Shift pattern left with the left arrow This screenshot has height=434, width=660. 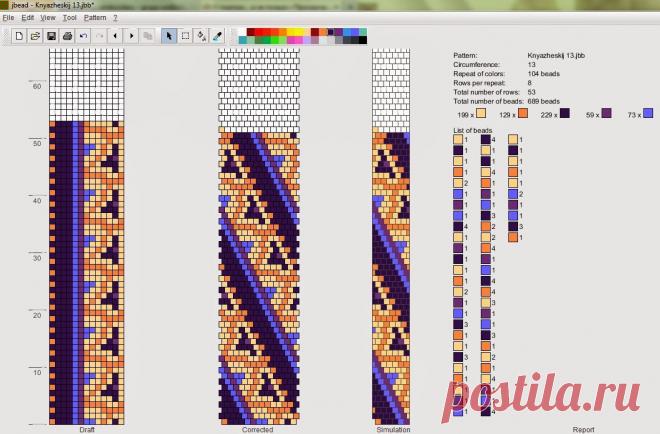click(x=116, y=36)
